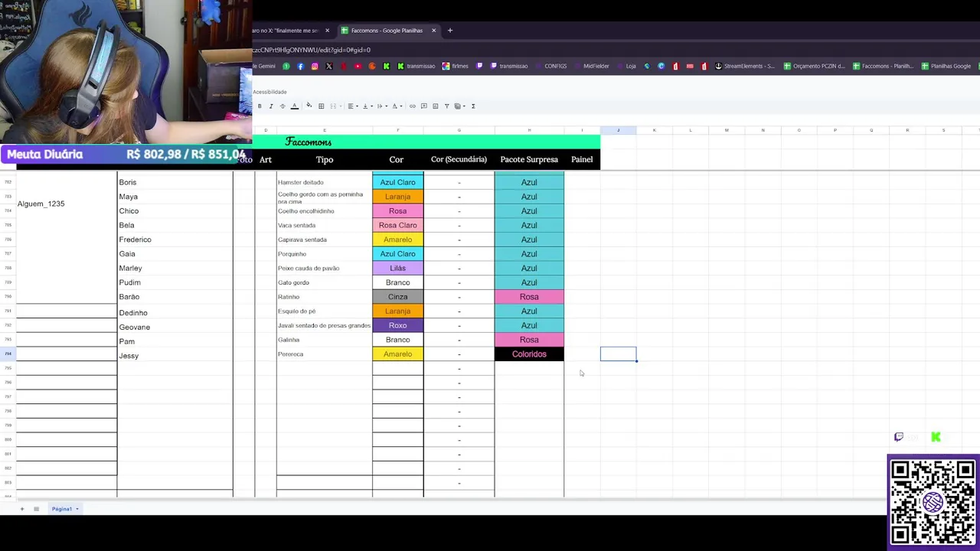Open a new browser tab

point(450,31)
